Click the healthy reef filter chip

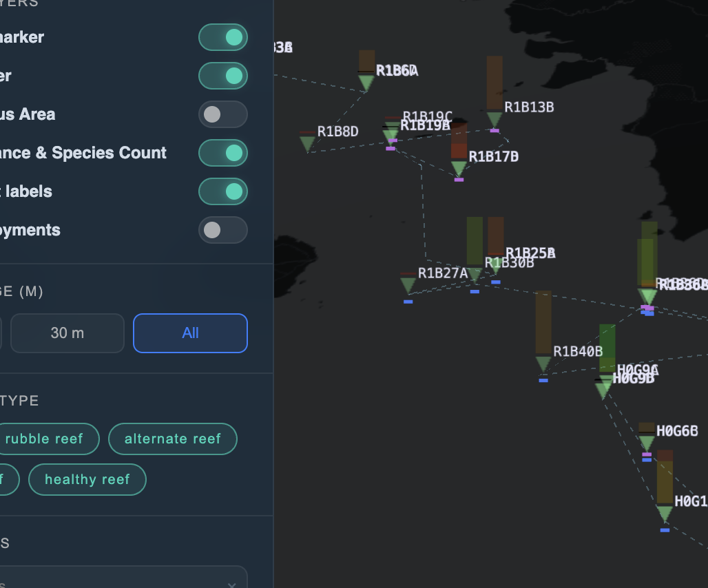click(x=87, y=479)
